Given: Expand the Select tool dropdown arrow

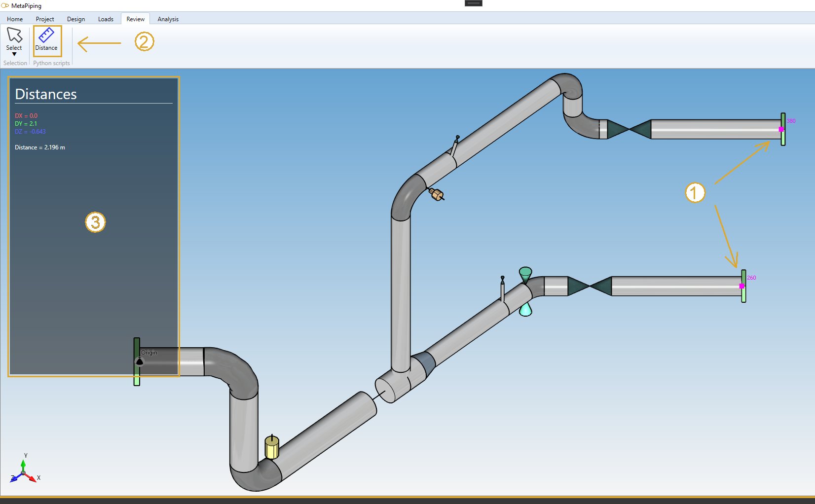Looking at the screenshot, I should coord(14,54).
